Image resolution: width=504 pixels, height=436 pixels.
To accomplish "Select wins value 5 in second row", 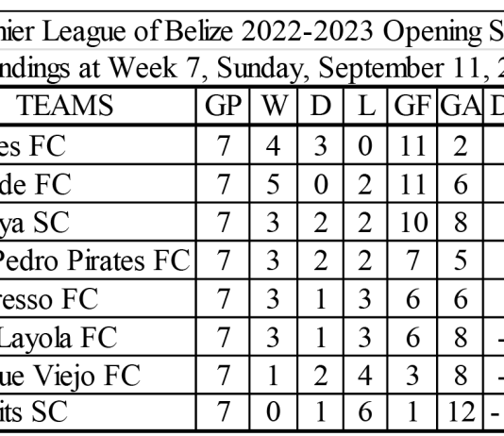I will [x=274, y=184].
